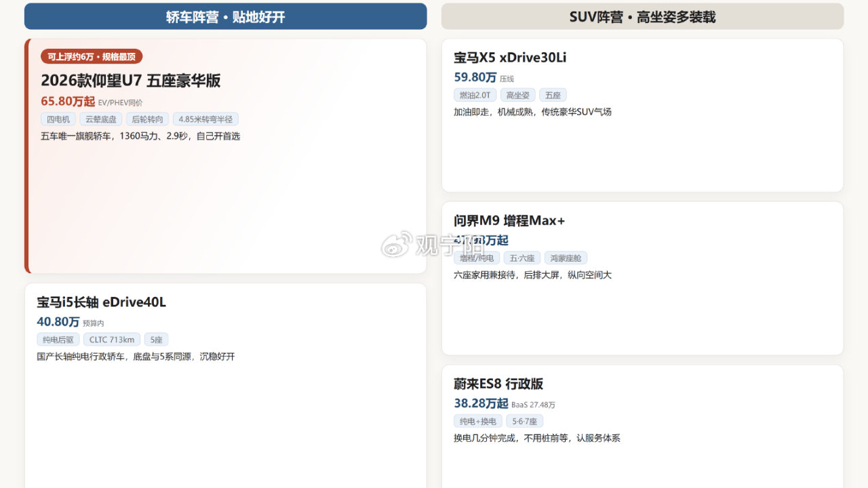Select the 59.80万 price
868x488 pixels.
point(475,77)
